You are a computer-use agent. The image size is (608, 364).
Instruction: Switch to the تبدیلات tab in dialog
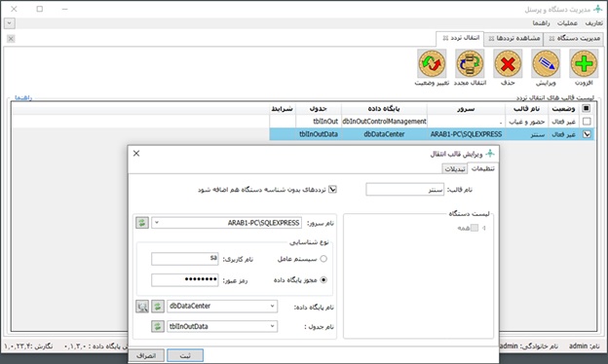(x=454, y=168)
